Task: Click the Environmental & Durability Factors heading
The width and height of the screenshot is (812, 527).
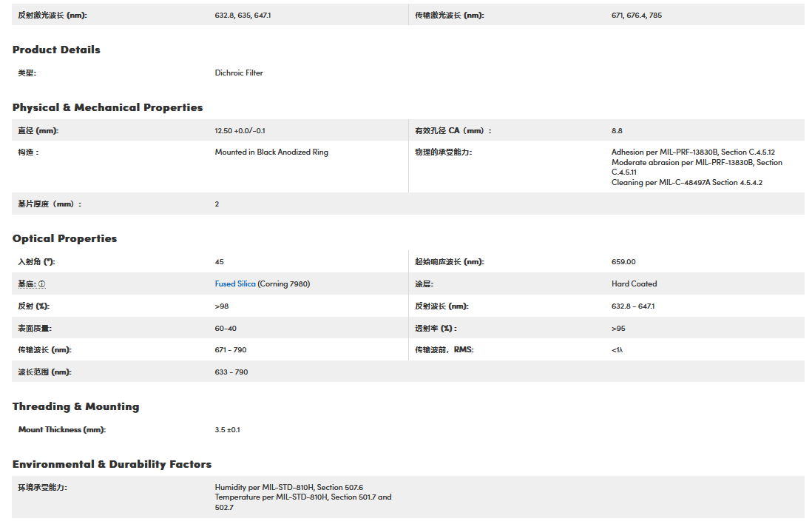Action: tap(112, 464)
